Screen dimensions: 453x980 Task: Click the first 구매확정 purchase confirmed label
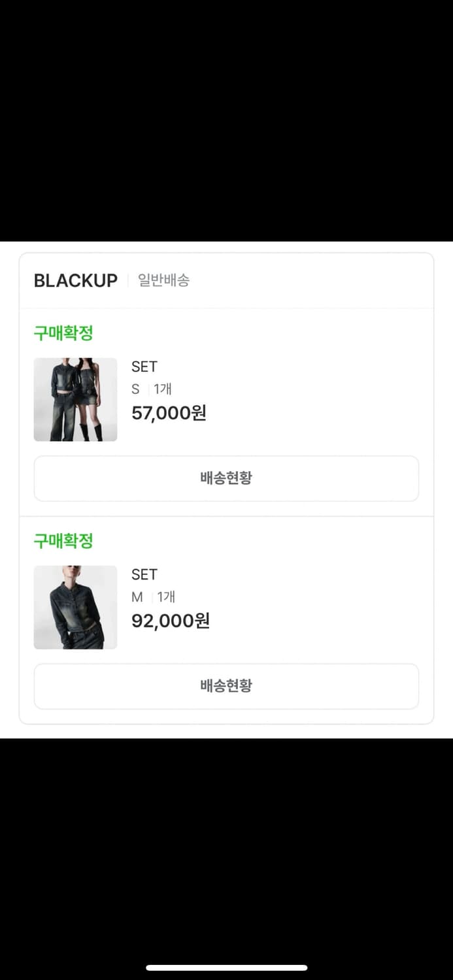click(x=61, y=333)
